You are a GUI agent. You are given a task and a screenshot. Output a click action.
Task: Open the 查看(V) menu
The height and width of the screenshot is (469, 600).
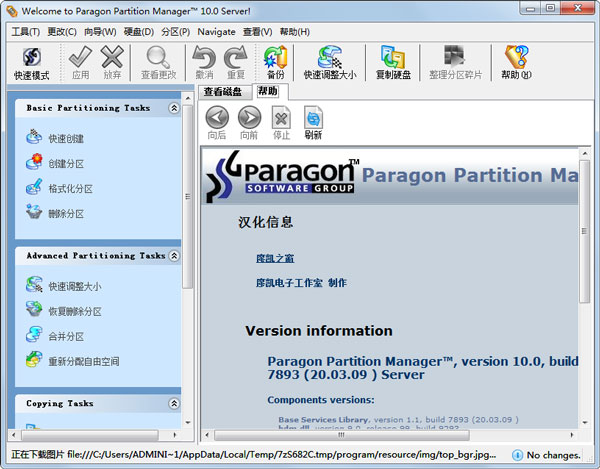[x=258, y=32]
